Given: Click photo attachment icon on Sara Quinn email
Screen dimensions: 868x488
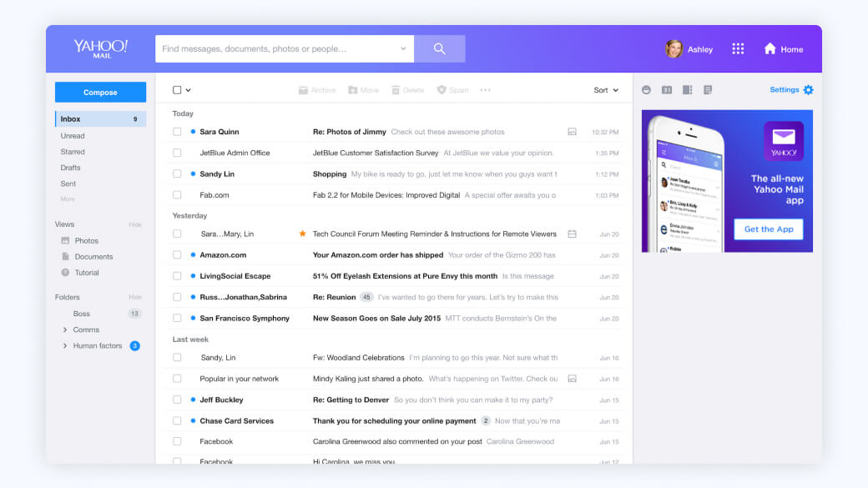Looking at the screenshot, I should tap(572, 132).
